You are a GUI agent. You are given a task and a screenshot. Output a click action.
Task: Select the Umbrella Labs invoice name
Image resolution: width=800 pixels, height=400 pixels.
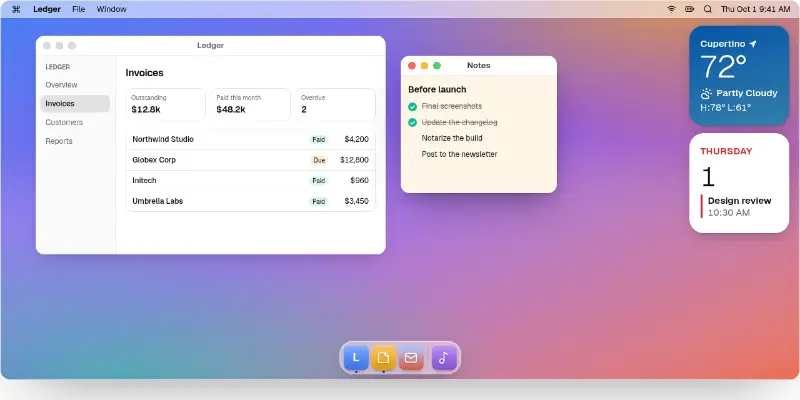[158, 201]
